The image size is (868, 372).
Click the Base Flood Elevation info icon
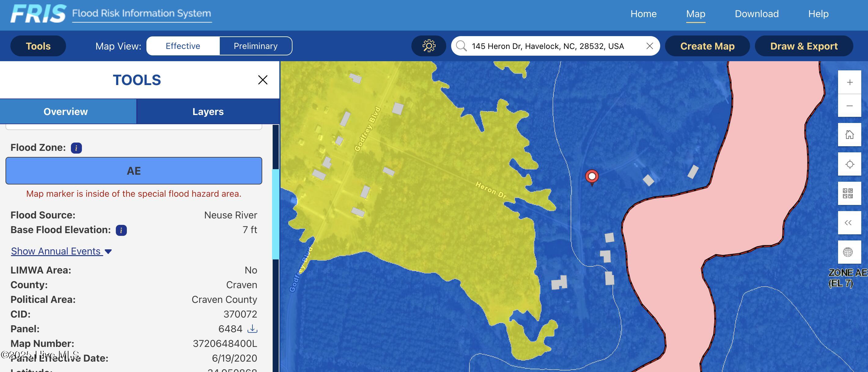tap(121, 230)
